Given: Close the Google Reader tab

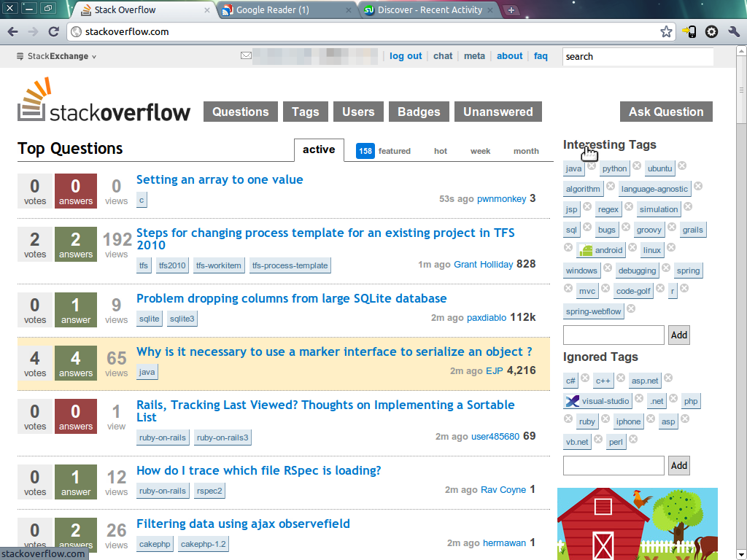Looking at the screenshot, I should (349, 10).
